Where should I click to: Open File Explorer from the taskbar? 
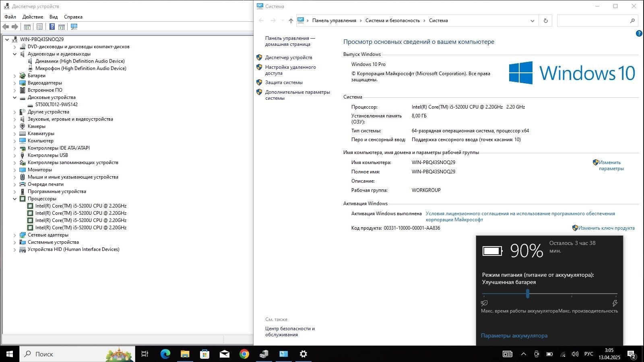coord(185,354)
